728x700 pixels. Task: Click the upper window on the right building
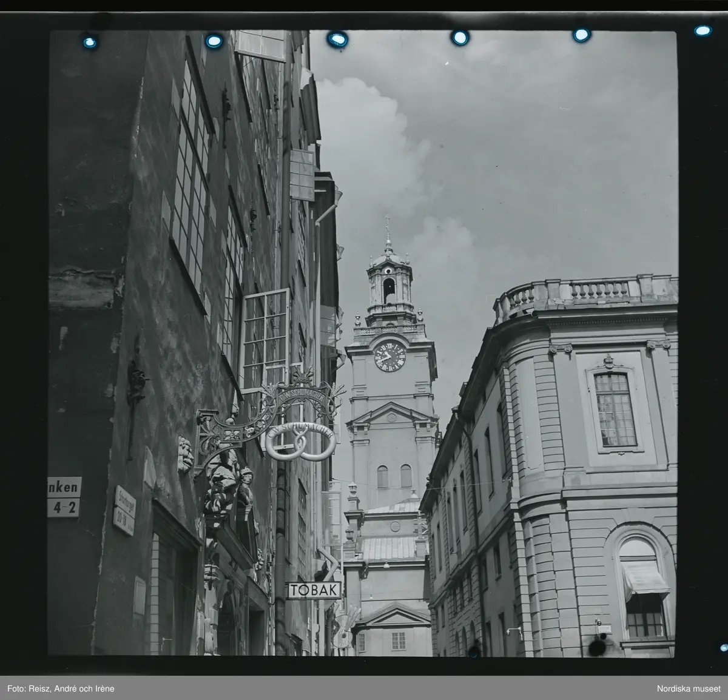click(614, 408)
